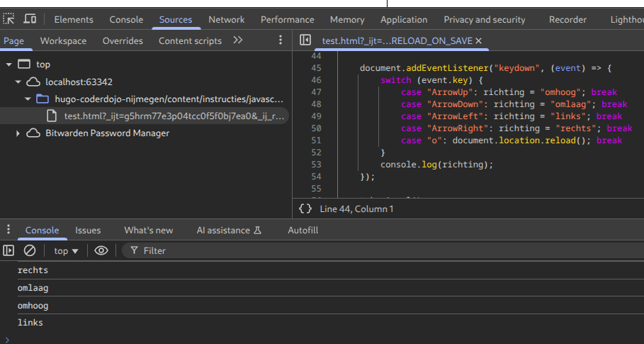
Task: Create live expression with the eye icon
Action: pos(101,250)
